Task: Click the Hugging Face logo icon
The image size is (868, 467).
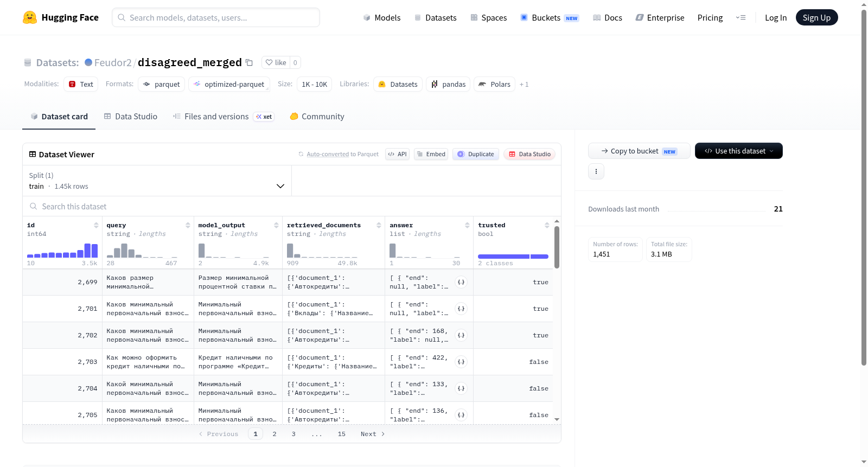Action: coord(30,17)
